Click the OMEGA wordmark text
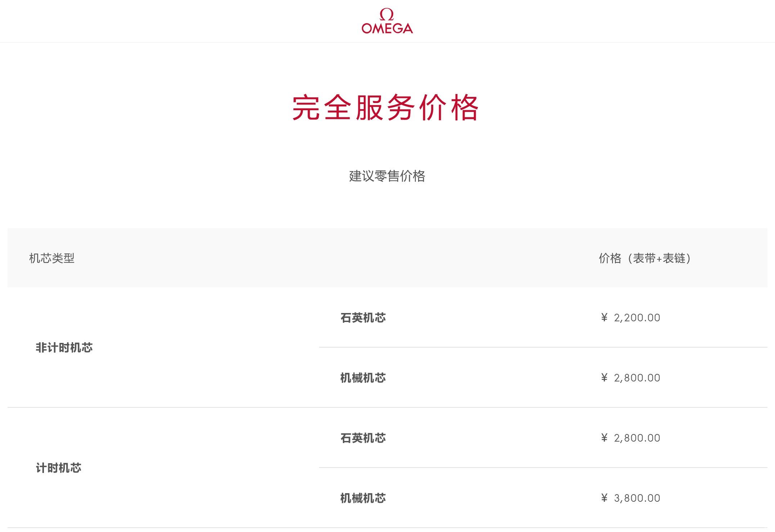775x532 pixels. pos(387,28)
